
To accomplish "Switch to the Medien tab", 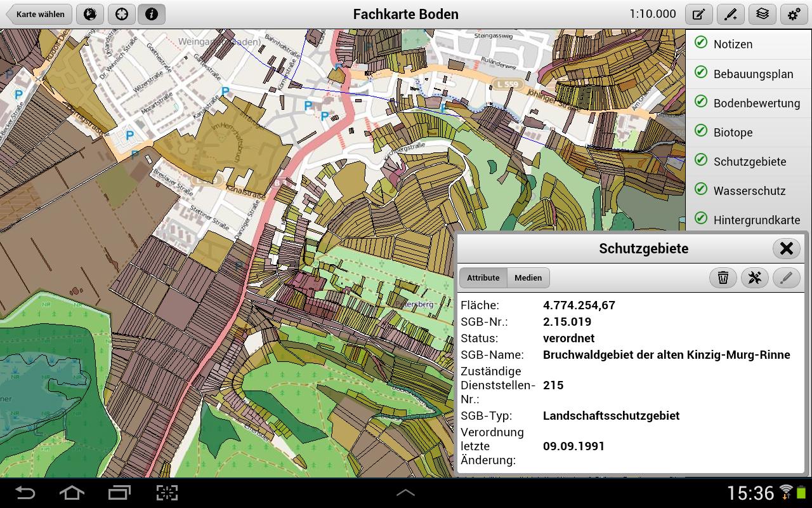I will click(528, 277).
